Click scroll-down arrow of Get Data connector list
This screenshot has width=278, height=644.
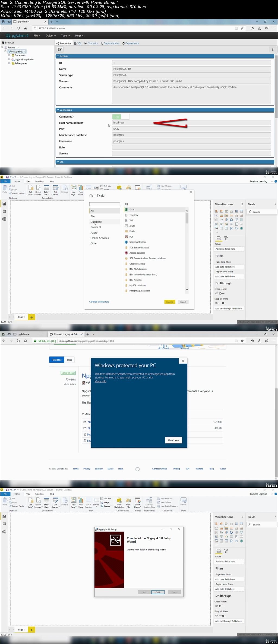click(187, 290)
